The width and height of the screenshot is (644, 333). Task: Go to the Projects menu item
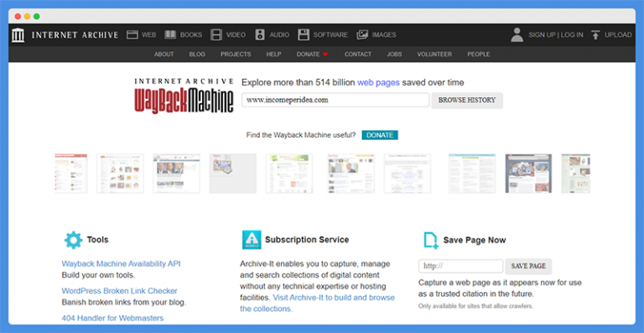[236, 55]
